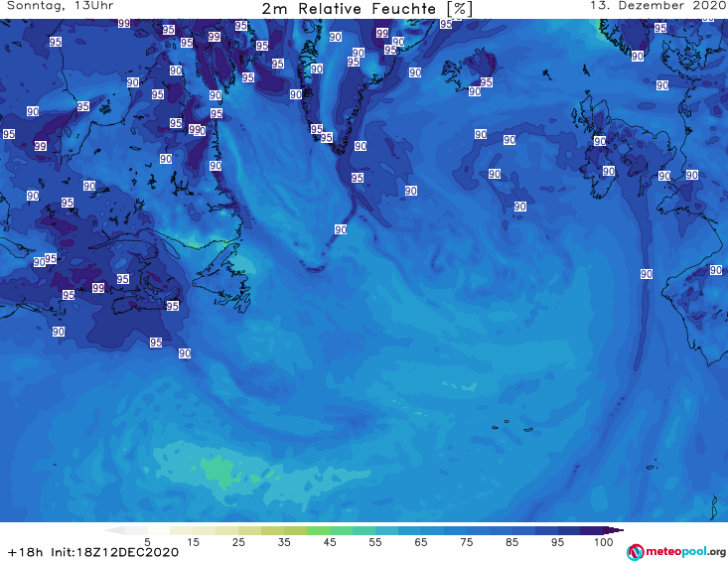Click the '+18h' forecast offset text
The image size is (728, 562).
(25, 552)
